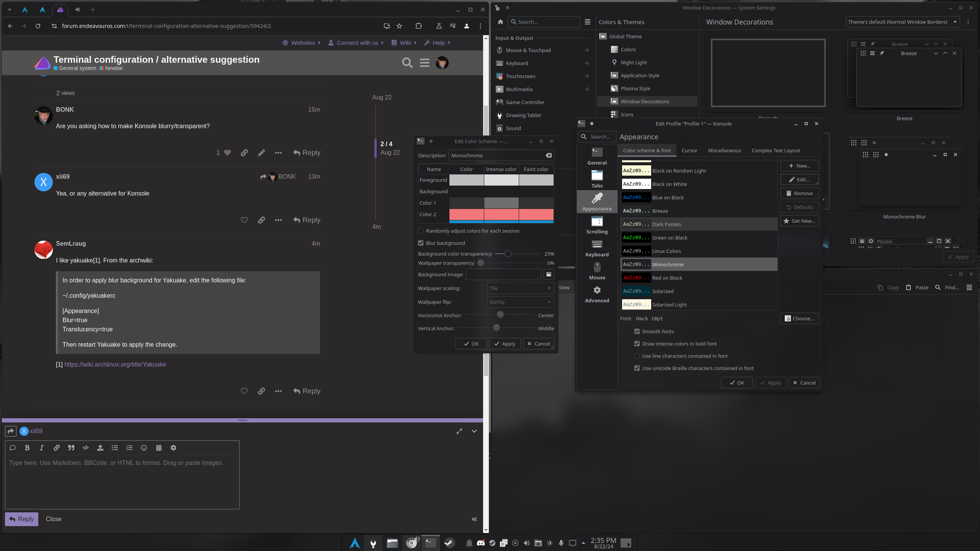980x551 pixels.
Task: Click the preformatted code icon in editor
Action: [86, 448]
